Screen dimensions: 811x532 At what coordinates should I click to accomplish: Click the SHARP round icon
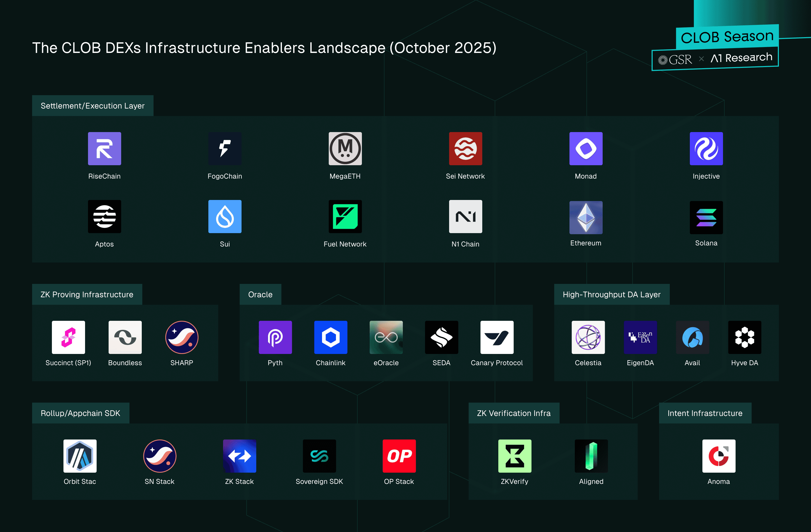[182, 337]
